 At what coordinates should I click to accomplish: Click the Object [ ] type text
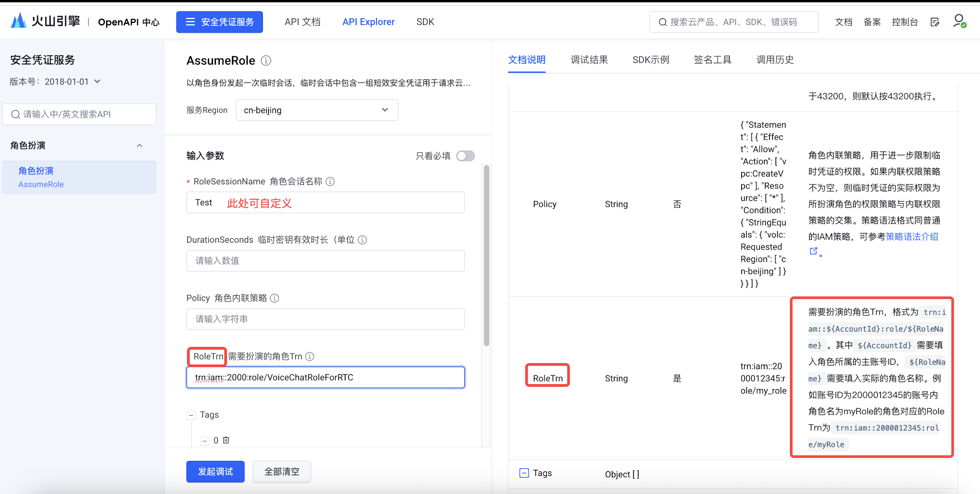click(622, 474)
